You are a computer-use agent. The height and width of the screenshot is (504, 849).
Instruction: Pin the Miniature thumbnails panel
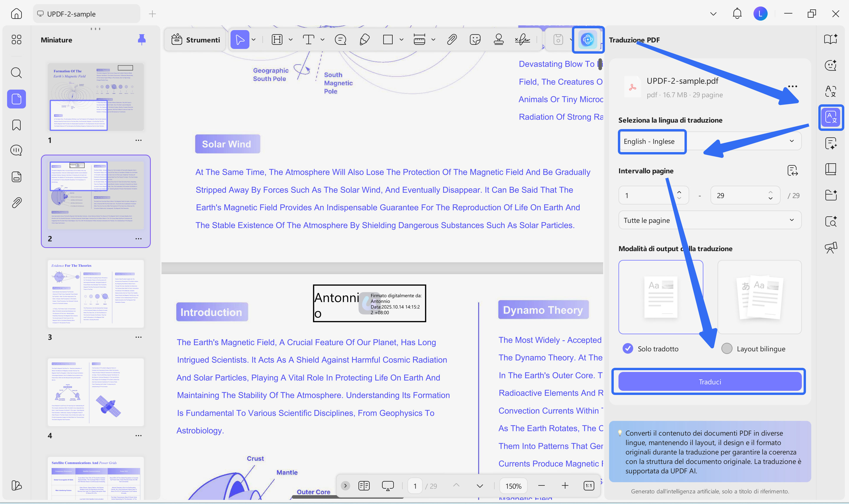(x=141, y=40)
